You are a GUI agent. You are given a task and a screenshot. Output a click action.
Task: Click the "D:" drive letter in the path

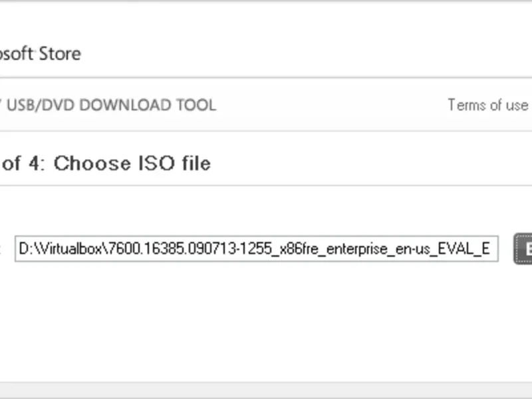[x=25, y=249]
